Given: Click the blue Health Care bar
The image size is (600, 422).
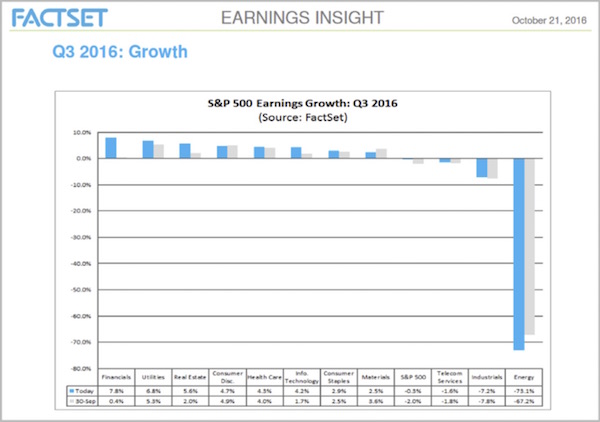Looking at the screenshot, I should 259,153.
